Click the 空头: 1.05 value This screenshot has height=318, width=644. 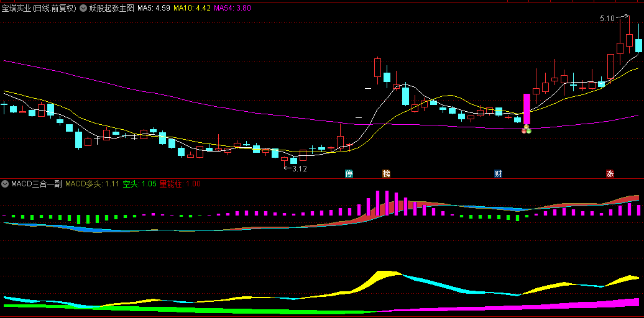click(139, 184)
